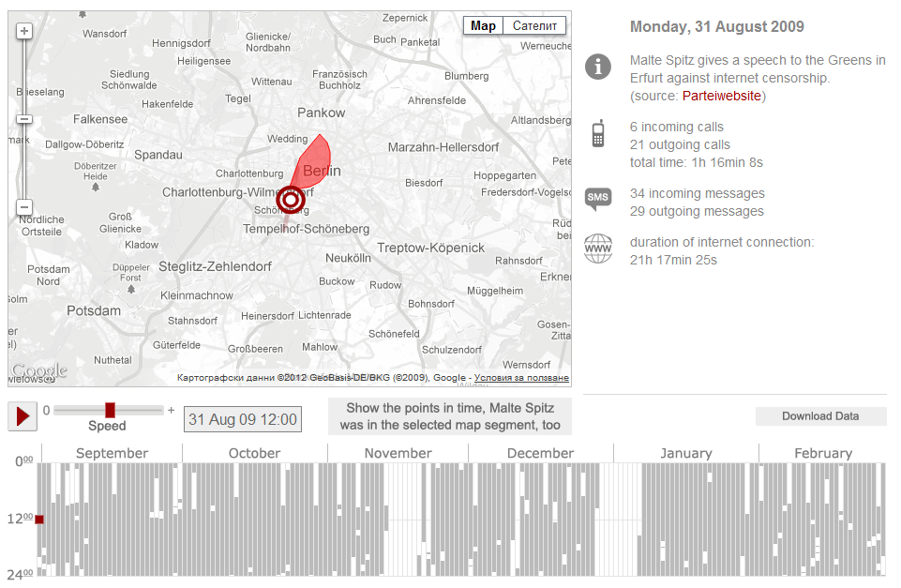Image resolution: width=901 pixels, height=588 pixels.
Task: Click the '34 incoming messages' text
Action: (697, 194)
